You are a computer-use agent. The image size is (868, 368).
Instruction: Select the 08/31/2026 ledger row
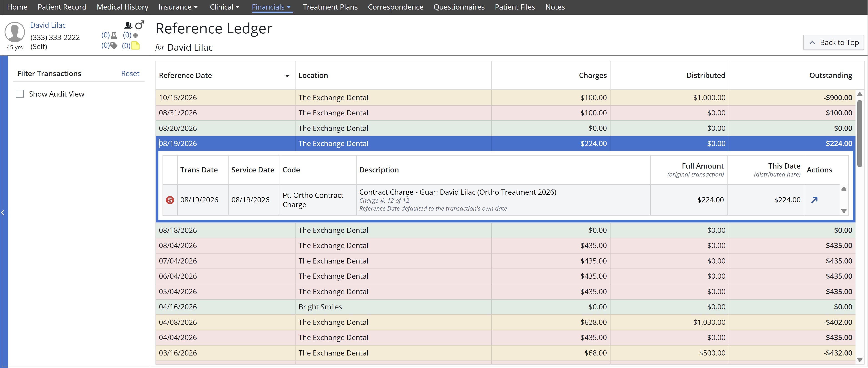pyautogui.click(x=505, y=113)
